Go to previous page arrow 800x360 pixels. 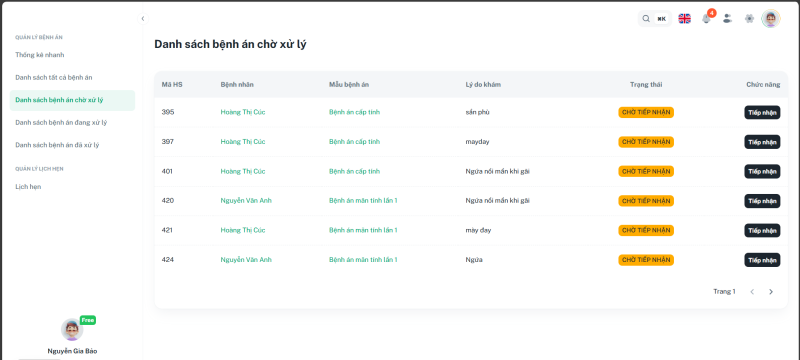(752, 292)
